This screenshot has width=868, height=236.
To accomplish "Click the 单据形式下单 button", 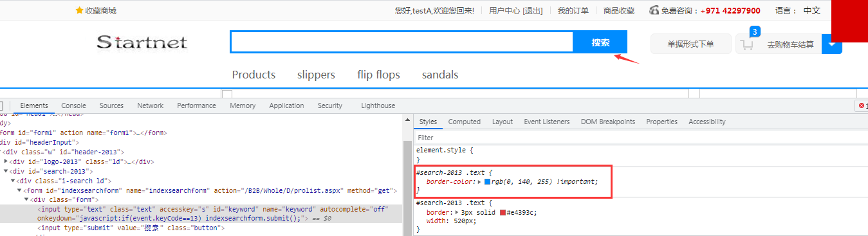I will point(690,44).
